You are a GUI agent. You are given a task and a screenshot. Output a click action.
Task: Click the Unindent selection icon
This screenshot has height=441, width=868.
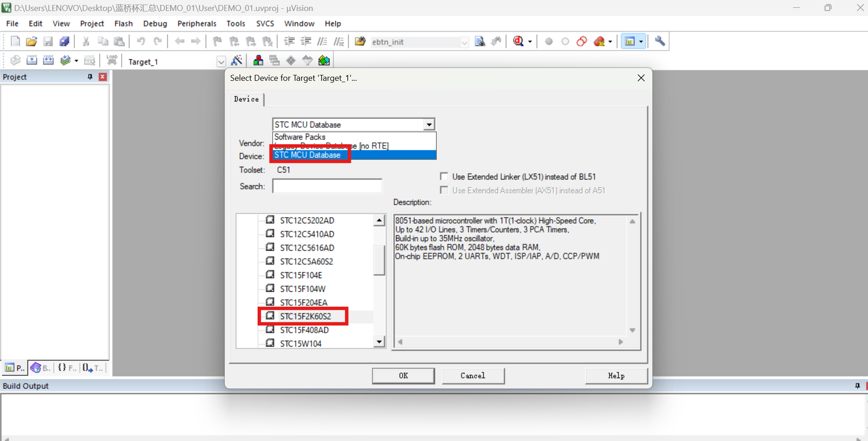306,42
